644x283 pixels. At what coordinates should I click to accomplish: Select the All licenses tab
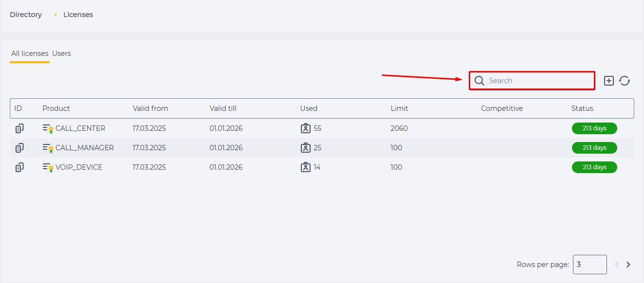[30, 53]
